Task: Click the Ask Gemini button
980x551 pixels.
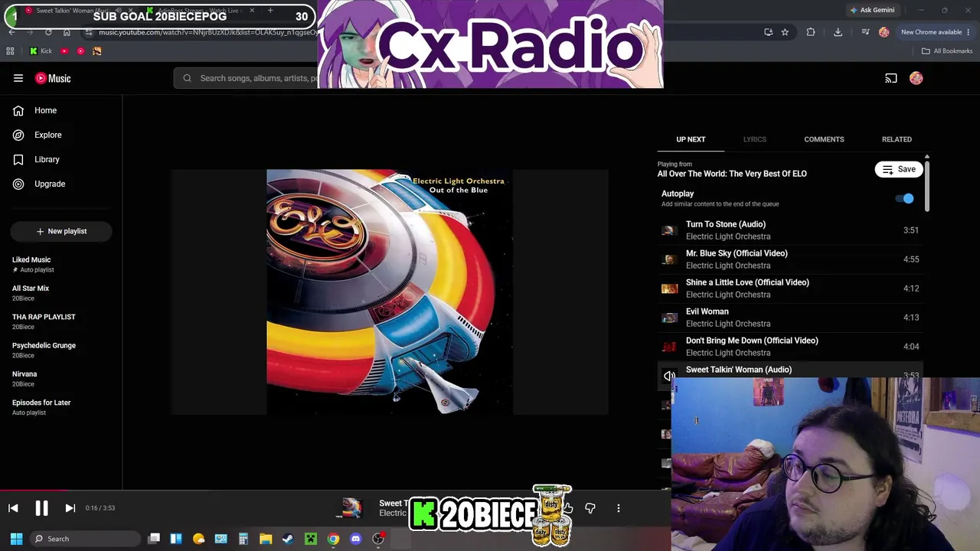Action: 871,10
